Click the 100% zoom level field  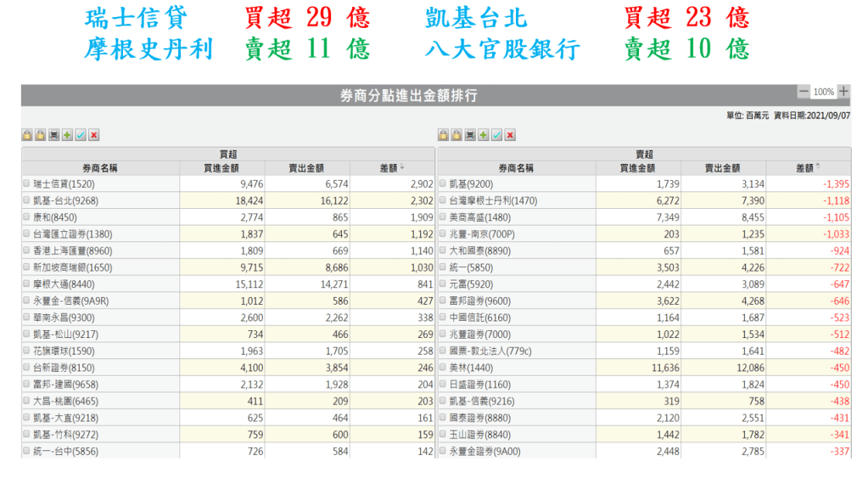click(823, 92)
